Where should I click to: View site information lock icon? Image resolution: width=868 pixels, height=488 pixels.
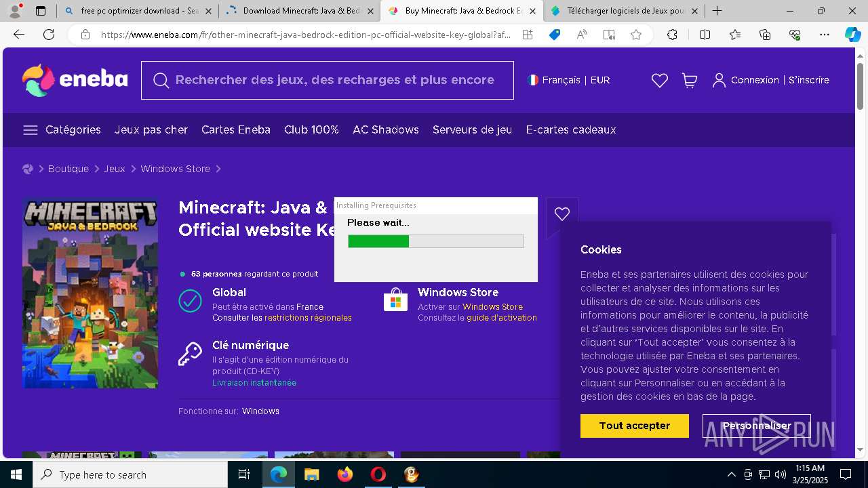(85, 35)
